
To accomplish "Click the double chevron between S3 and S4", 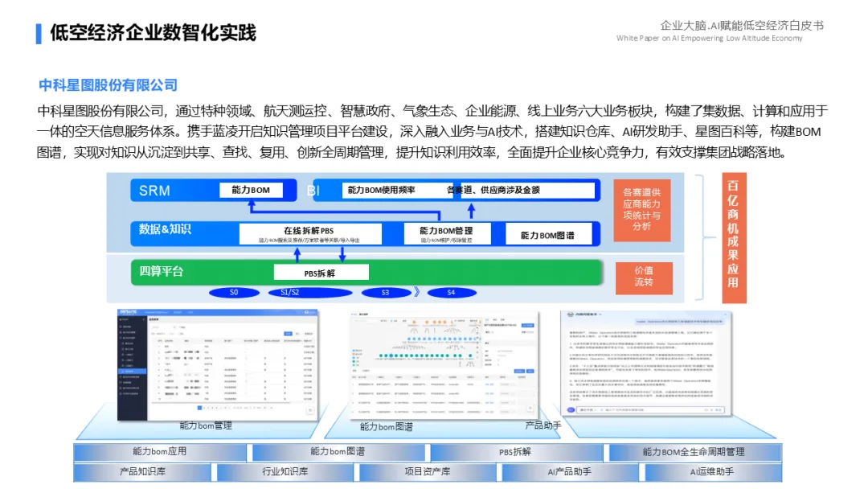I will point(417,292).
